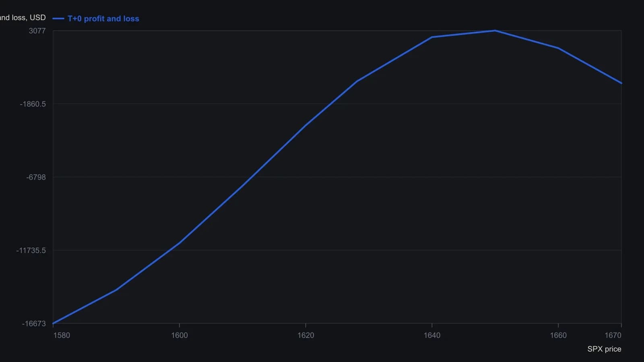Click the y-axis value '-11735.5'
This screenshot has width=644, height=362.
(31, 250)
